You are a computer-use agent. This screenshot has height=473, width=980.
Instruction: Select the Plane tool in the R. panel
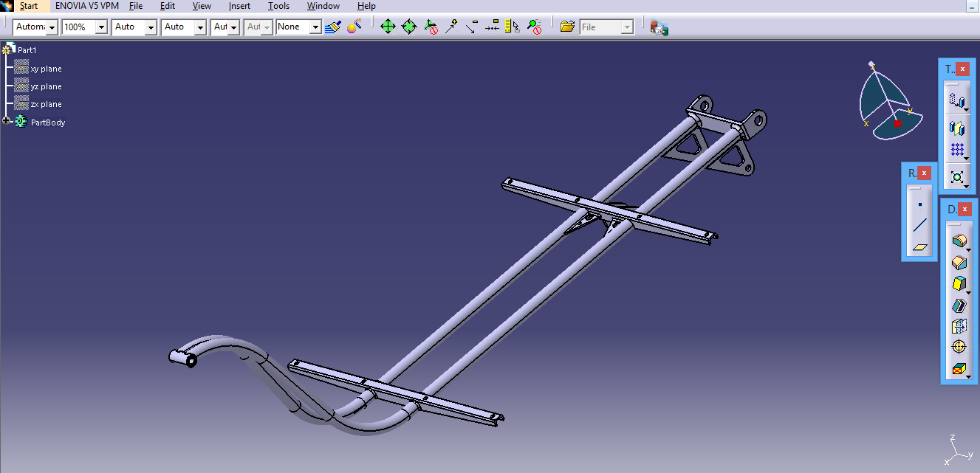point(919,247)
